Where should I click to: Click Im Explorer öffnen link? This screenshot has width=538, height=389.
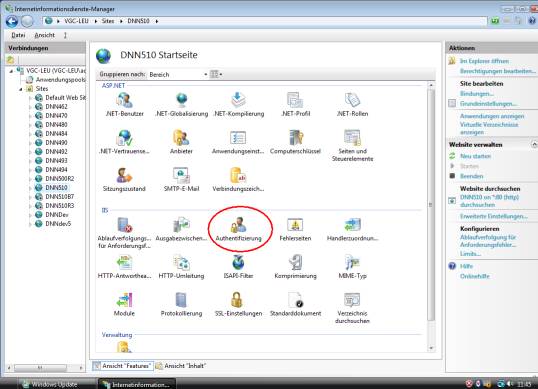click(x=484, y=61)
